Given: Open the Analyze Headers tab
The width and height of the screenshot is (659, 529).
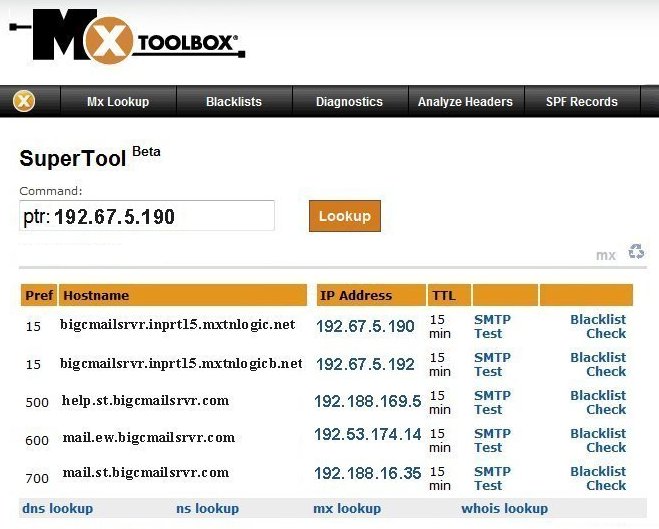Looking at the screenshot, I should pyautogui.click(x=465, y=102).
